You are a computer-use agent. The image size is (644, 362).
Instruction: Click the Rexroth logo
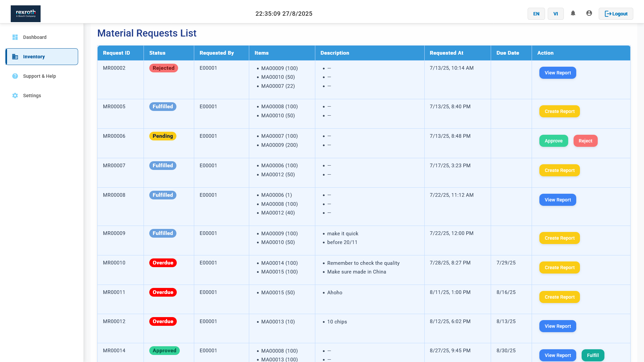(x=25, y=14)
